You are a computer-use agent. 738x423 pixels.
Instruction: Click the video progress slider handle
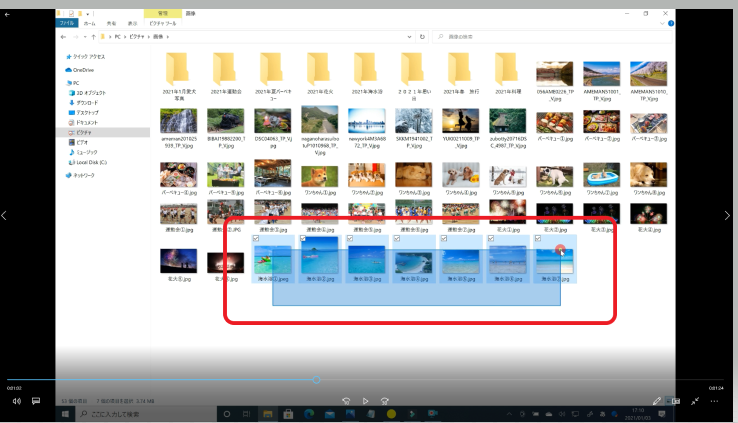pyautogui.click(x=316, y=380)
